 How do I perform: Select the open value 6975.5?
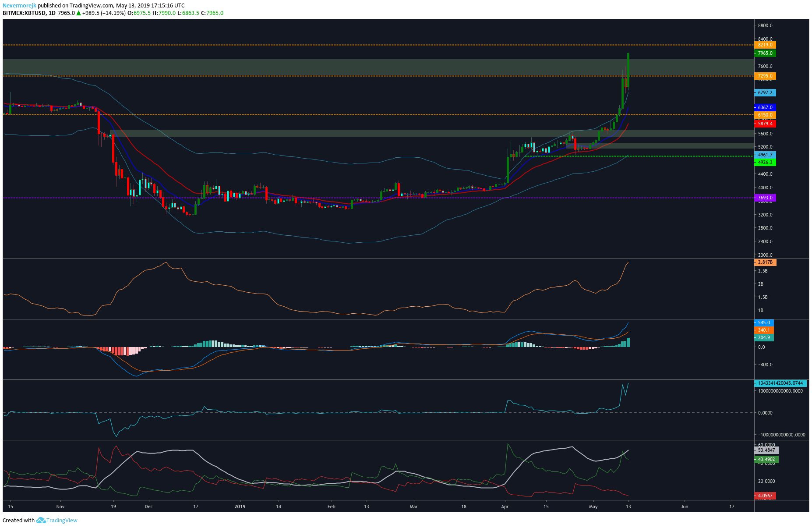point(142,13)
